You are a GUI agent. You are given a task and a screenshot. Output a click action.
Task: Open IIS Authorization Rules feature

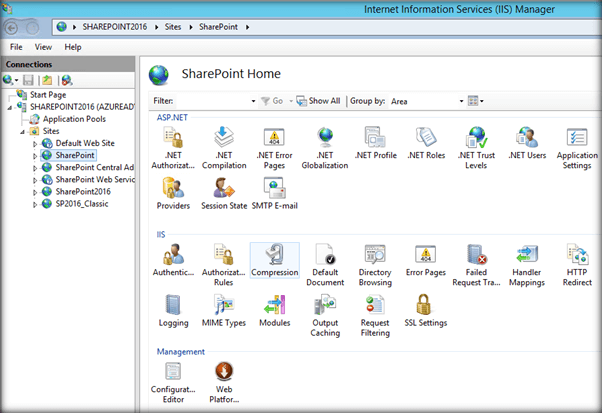coord(223,265)
